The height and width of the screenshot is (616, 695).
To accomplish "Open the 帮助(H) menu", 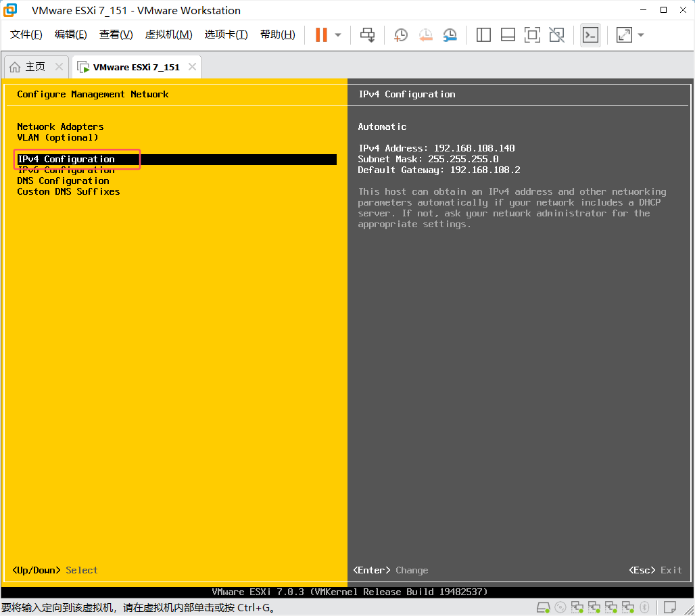I will click(x=277, y=34).
